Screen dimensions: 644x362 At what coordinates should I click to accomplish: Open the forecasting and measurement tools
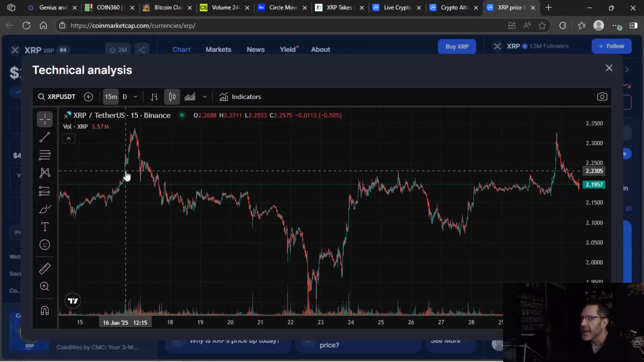click(x=45, y=191)
